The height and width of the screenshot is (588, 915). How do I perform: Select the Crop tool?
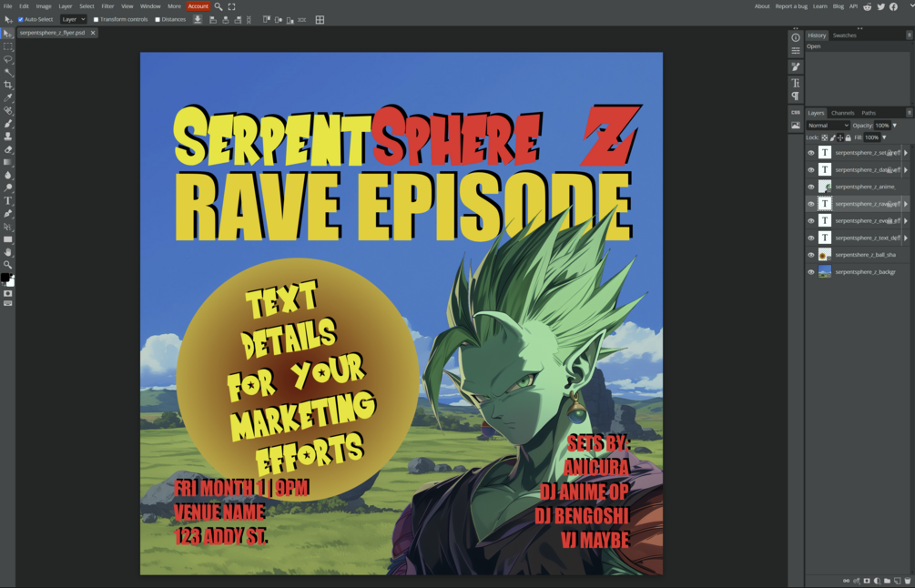[x=7, y=85]
